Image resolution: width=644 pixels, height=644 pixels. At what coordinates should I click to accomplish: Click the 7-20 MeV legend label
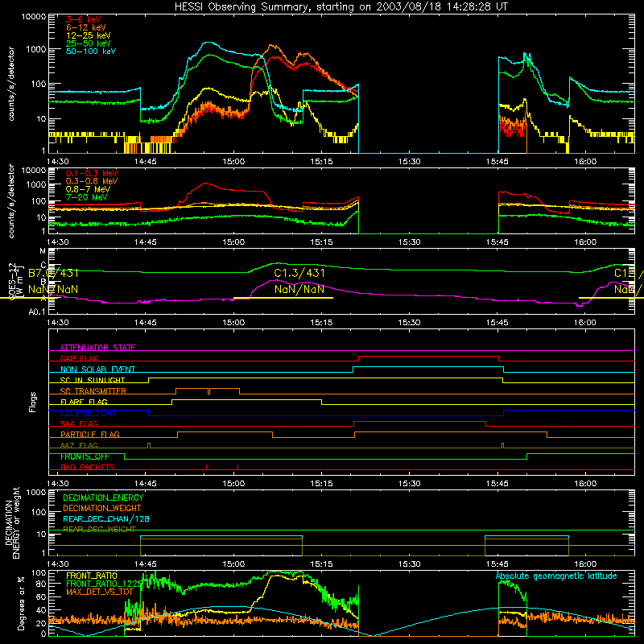pyautogui.click(x=87, y=197)
